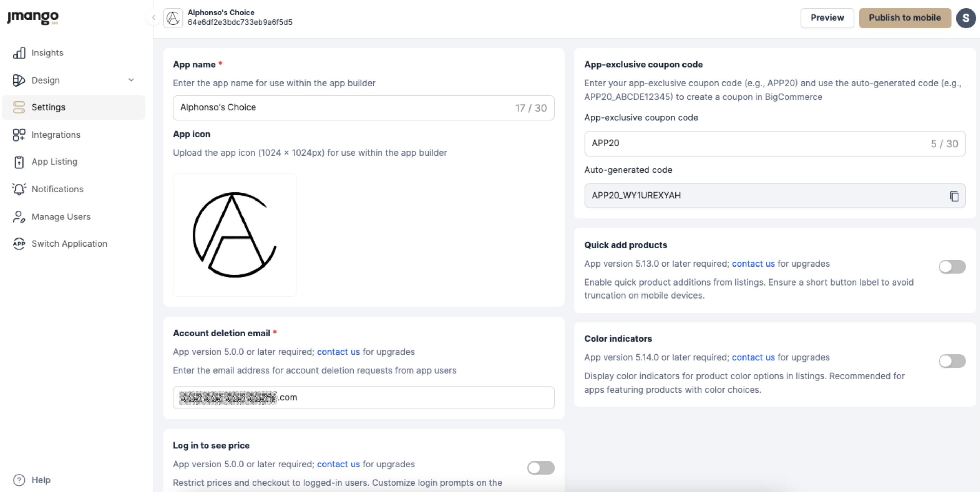Click the app icon upload thumbnail
This screenshot has width=980, height=492.
point(234,235)
